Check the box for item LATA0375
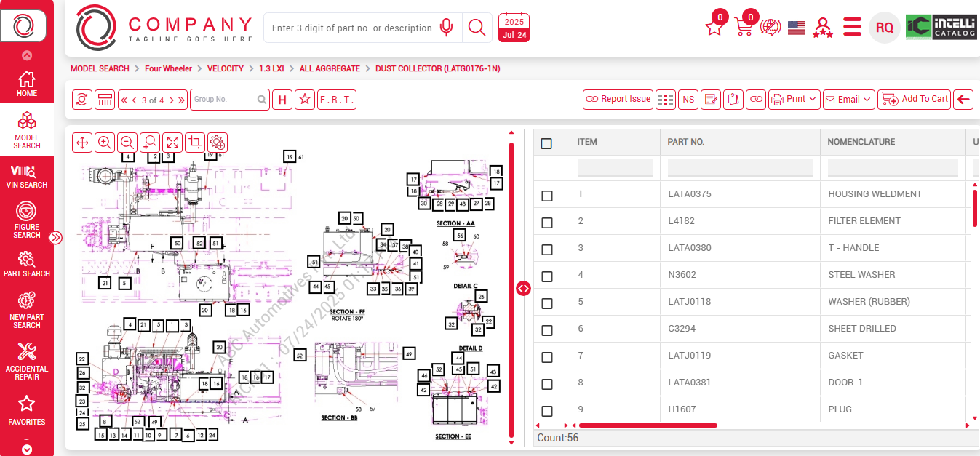The height and width of the screenshot is (456, 980). click(x=547, y=196)
